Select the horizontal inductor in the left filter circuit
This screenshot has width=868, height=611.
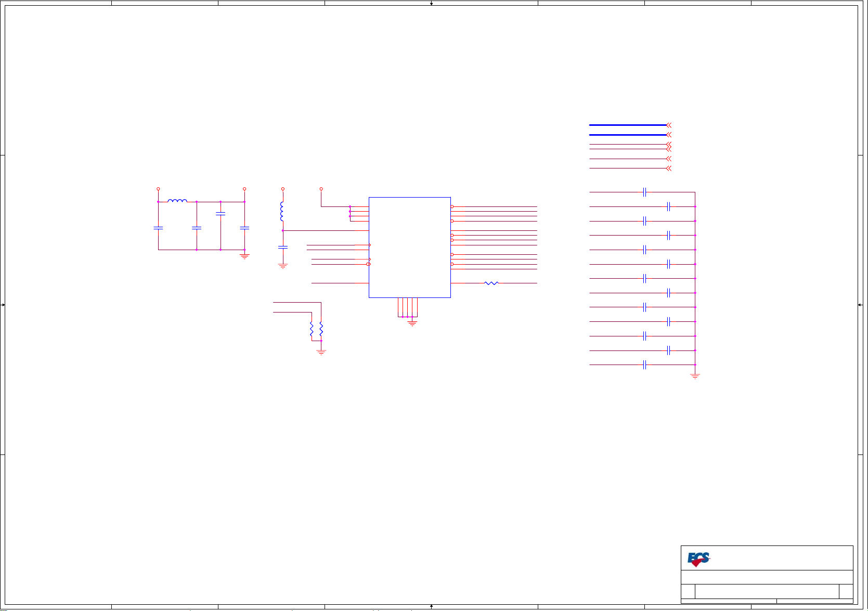click(x=177, y=200)
